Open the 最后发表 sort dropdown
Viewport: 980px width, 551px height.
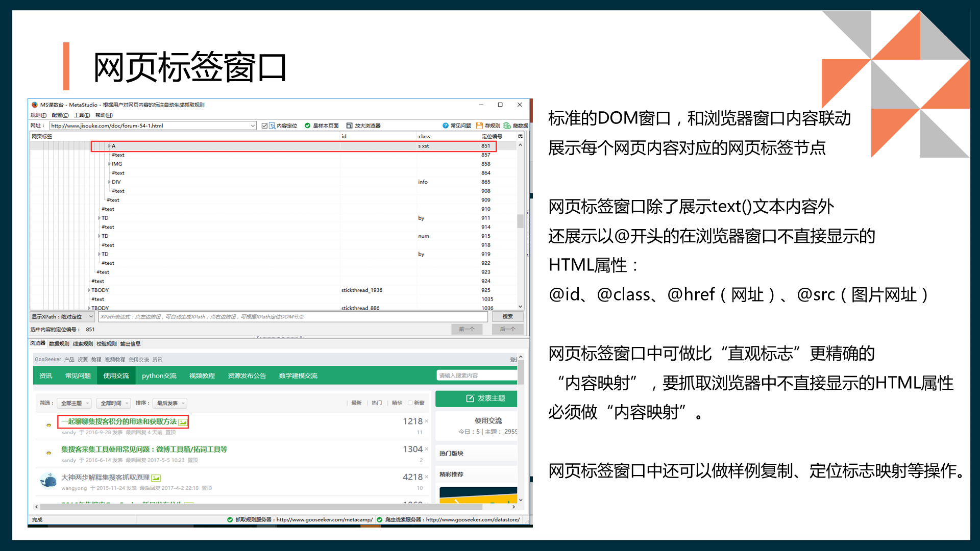pyautogui.click(x=170, y=403)
